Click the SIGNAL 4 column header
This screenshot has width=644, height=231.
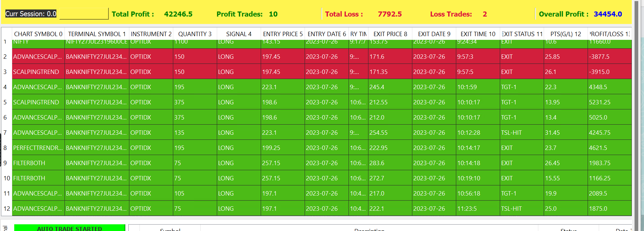tap(239, 34)
